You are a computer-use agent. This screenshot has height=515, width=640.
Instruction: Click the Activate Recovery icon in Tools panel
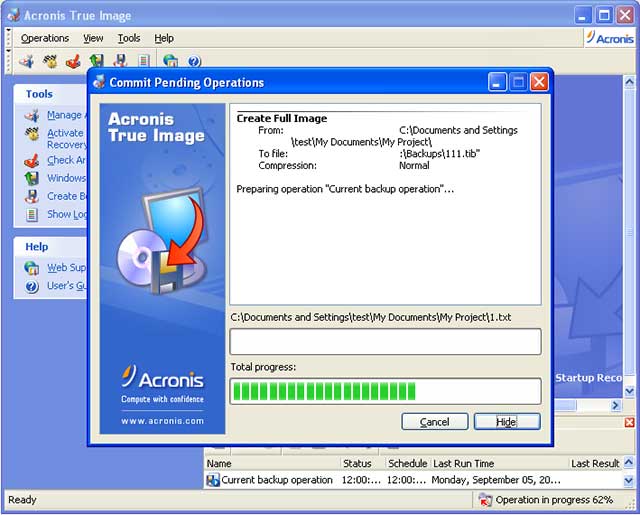coord(32,134)
